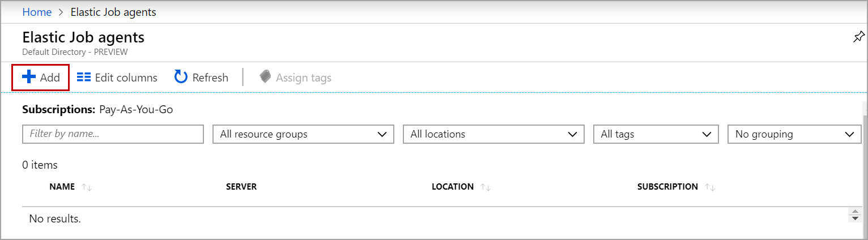Sort by Name column arrows
The width and height of the screenshot is (868, 240).
tap(87, 187)
